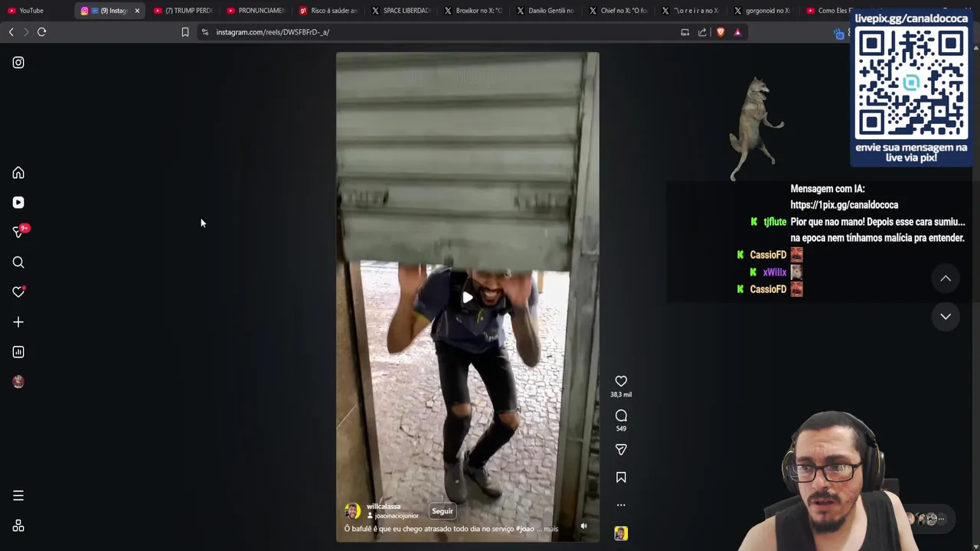Open Instagram Search icon in sidebar

click(x=18, y=262)
